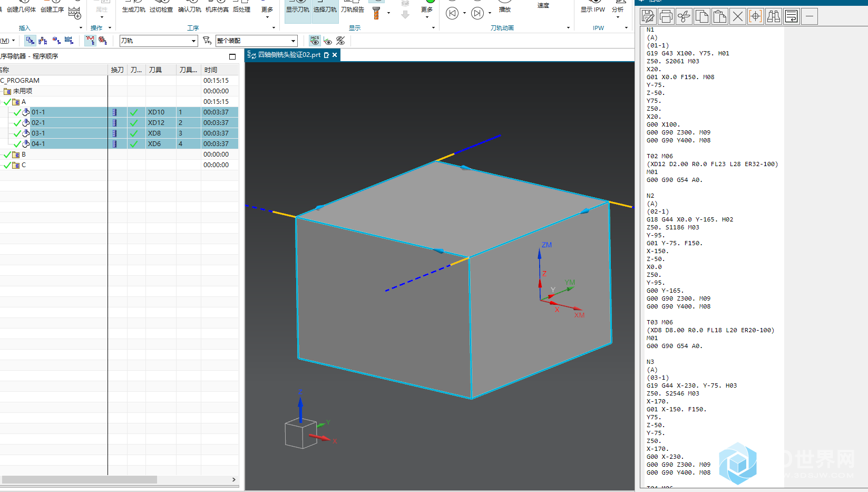Click the 刀具 column header

click(161, 70)
